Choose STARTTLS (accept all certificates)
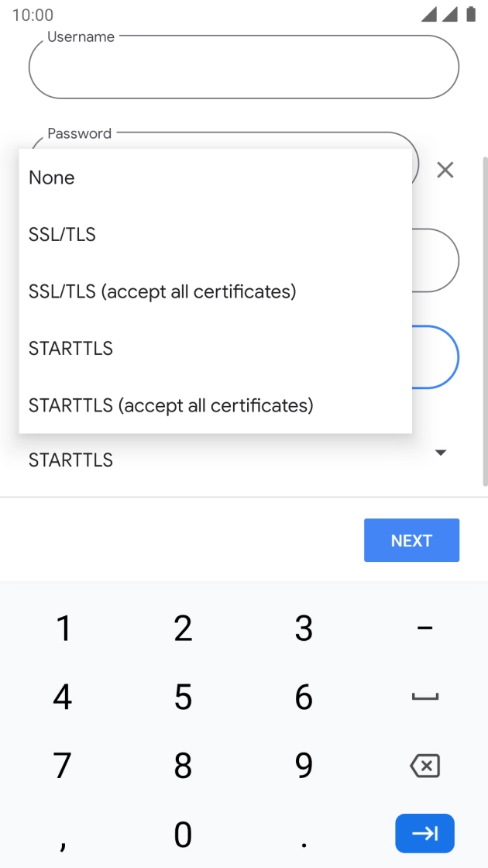 171,405
